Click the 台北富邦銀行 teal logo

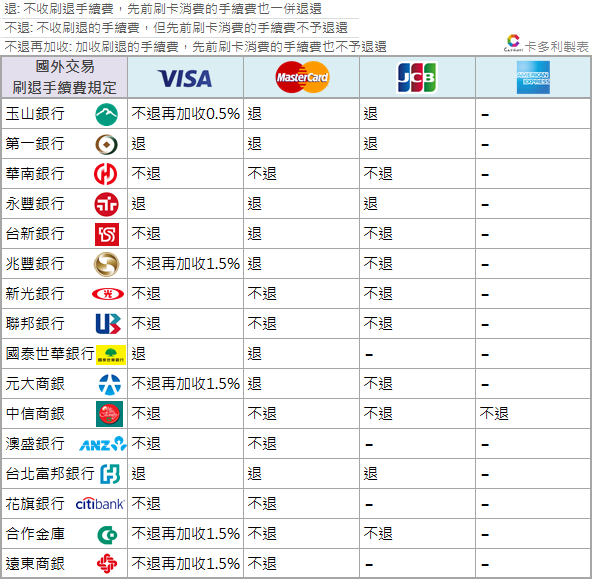(110, 474)
